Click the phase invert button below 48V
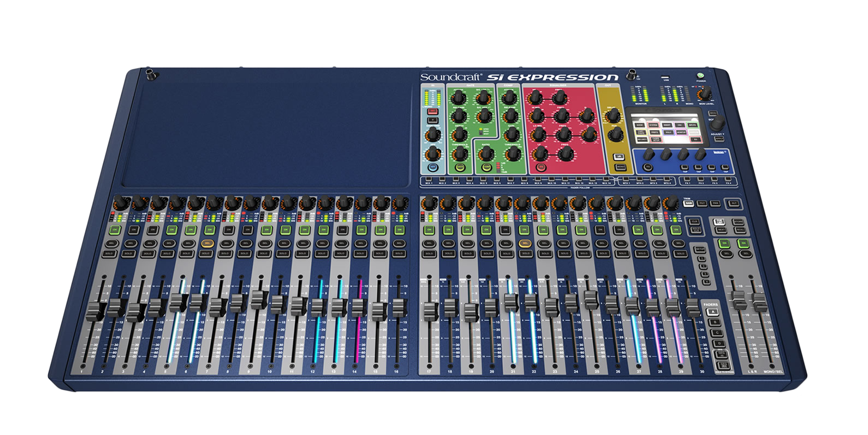 click(x=432, y=120)
